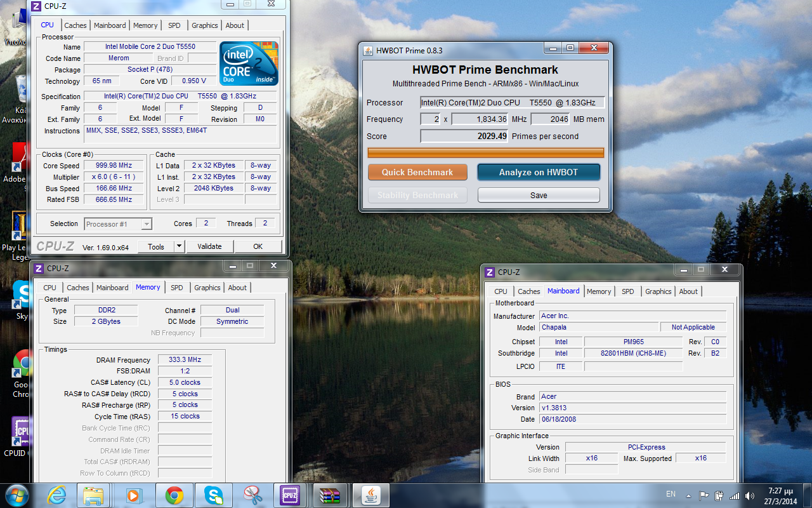Switch to Caches tab in the top CPU-Z window
Viewport: 812px width, 508px height.
tap(75, 25)
